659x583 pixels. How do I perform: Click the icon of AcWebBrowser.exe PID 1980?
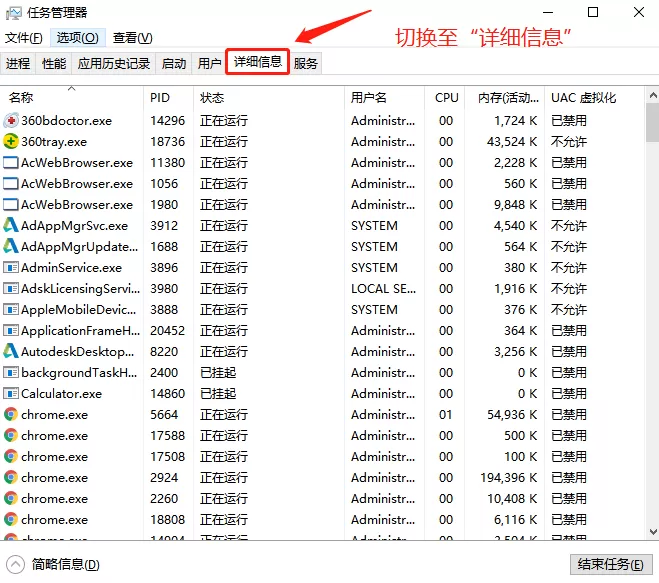11,205
